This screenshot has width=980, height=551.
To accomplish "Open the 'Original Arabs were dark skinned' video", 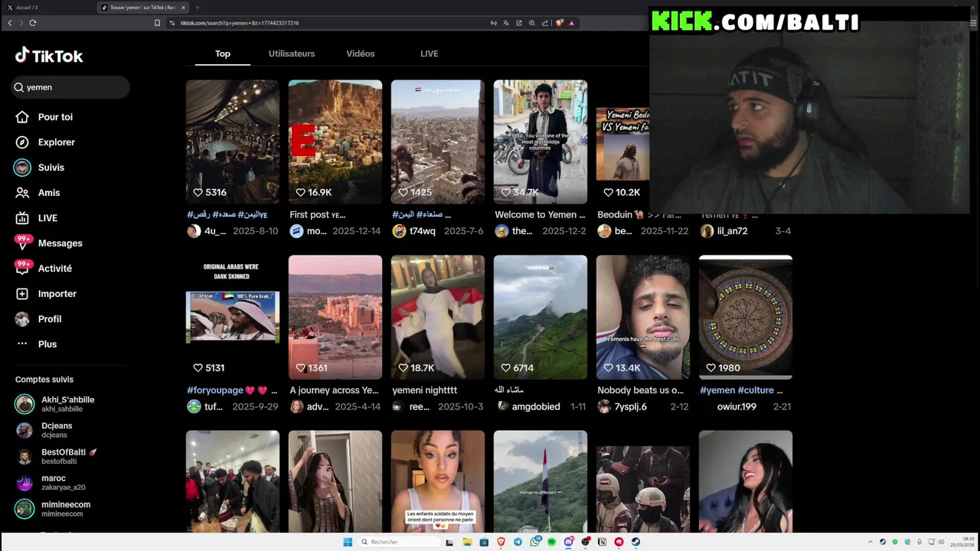I will click(x=233, y=317).
